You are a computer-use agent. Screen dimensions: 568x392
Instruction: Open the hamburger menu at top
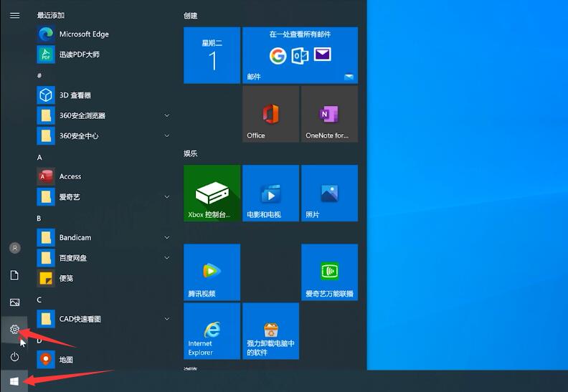click(x=14, y=15)
